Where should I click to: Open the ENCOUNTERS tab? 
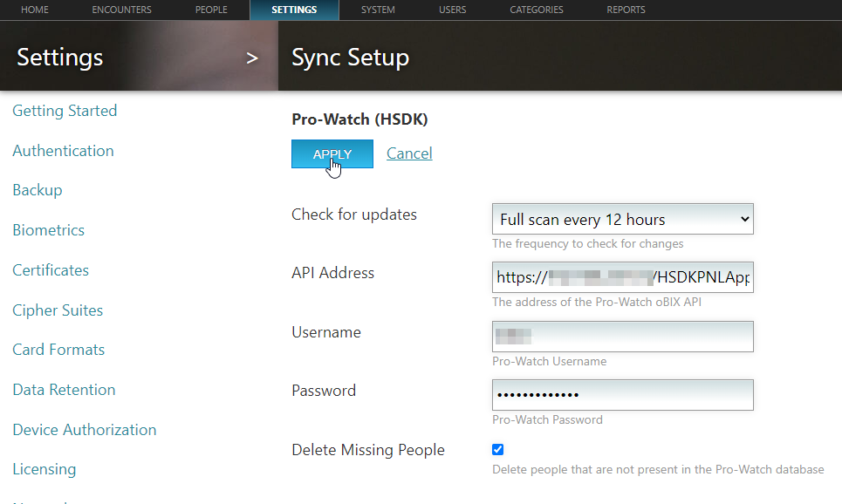[121, 10]
